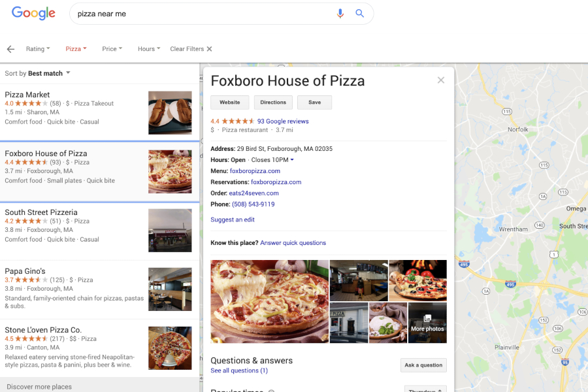Viewport: 588px width, 392px height.
Task: Click the magnifying glass search icon
Action: pos(359,14)
